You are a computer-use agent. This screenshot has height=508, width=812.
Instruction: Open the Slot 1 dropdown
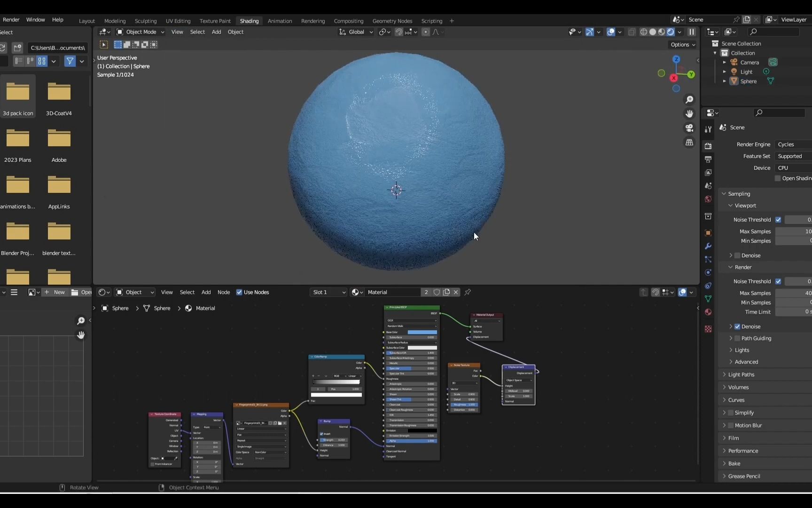(x=328, y=292)
